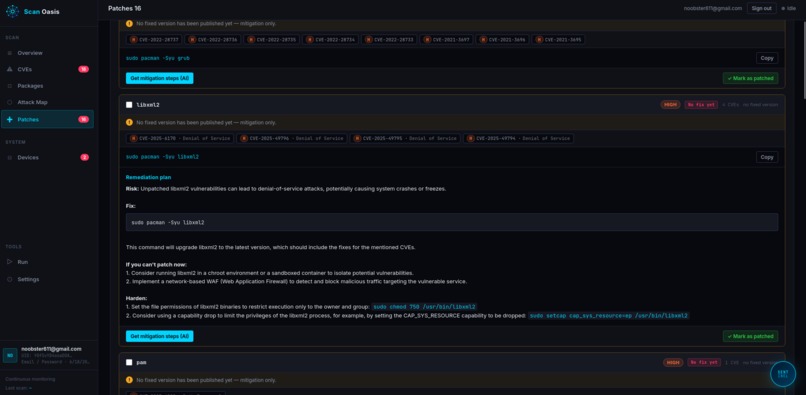Screen dimensions: 806x395
Task: Click the sudo pacman -Syu libxml2 fix block
Action: (x=452, y=222)
